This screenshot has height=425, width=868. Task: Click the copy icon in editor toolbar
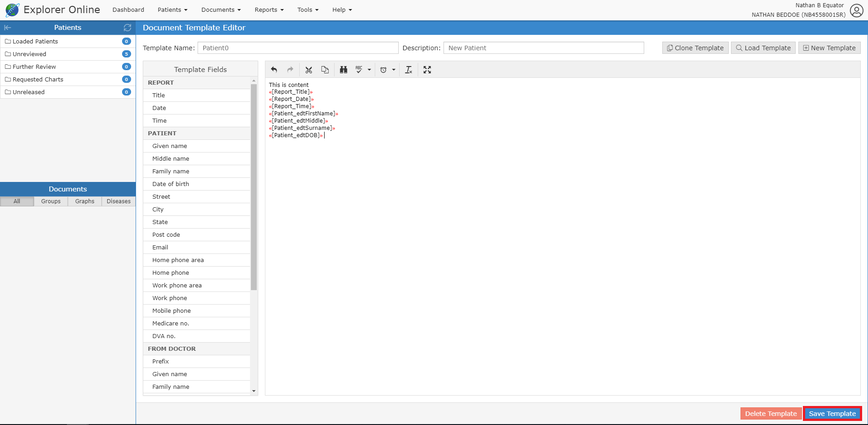[x=325, y=70]
